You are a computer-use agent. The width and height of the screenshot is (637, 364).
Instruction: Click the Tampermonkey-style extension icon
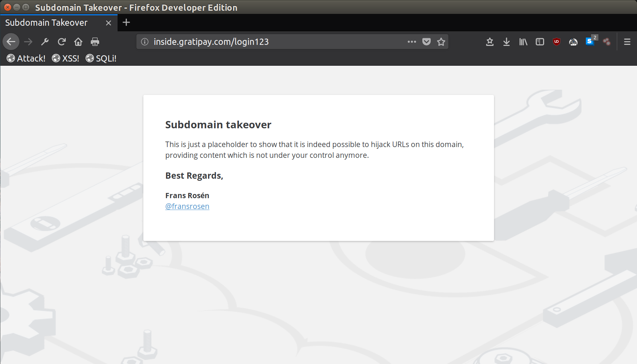pos(573,42)
